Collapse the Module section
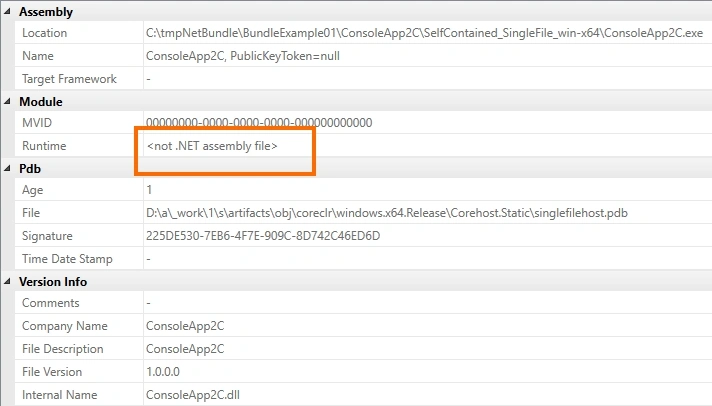 7,101
